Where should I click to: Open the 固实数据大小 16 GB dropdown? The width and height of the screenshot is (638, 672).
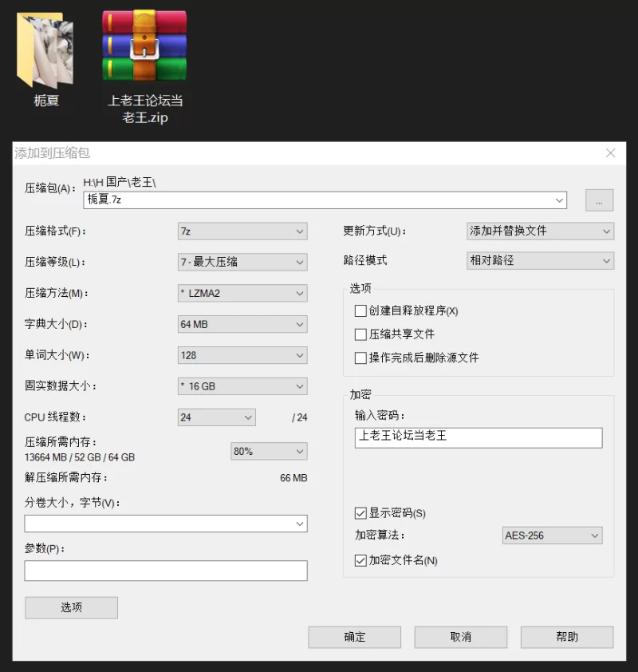pos(242,386)
